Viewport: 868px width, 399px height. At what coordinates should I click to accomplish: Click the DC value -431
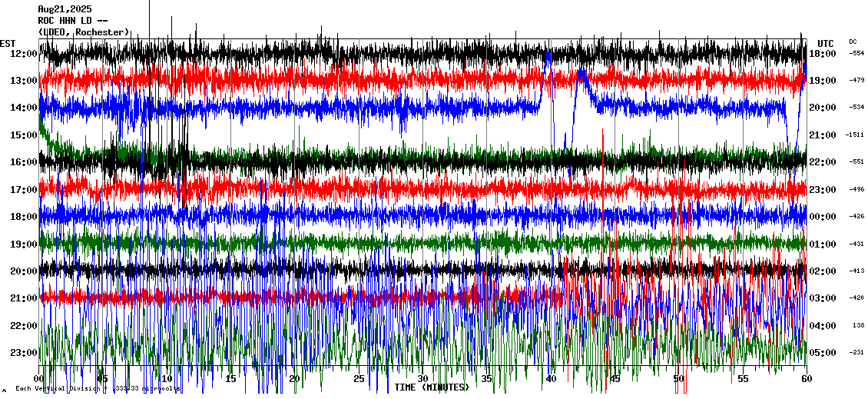click(x=857, y=244)
